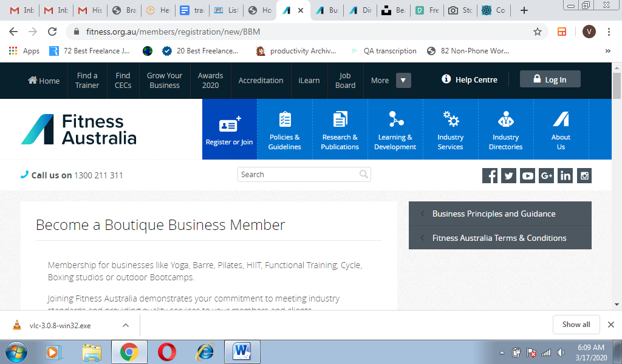Image resolution: width=622 pixels, height=364 pixels.
Task: Open the Twitter social icon
Action: (x=508, y=175)
